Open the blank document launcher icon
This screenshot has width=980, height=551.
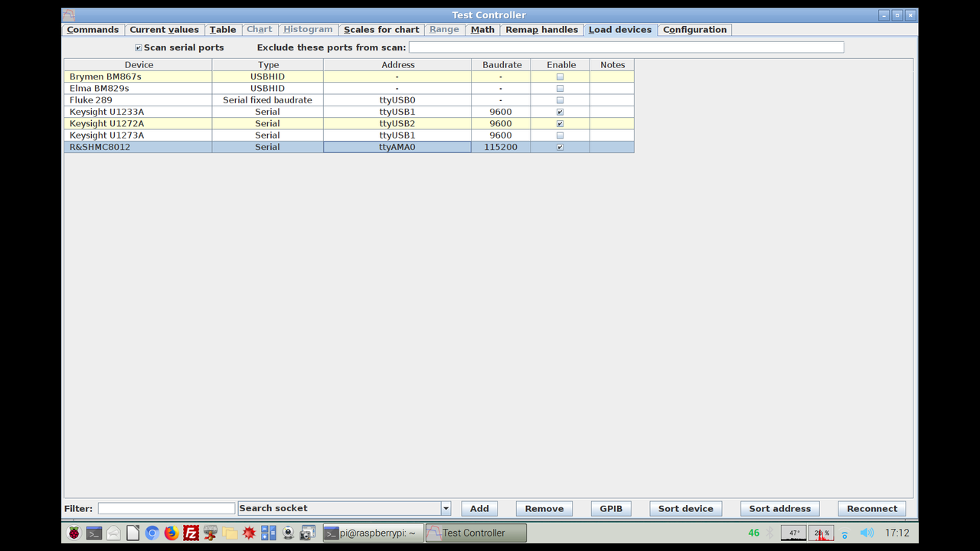click(132, 533)
